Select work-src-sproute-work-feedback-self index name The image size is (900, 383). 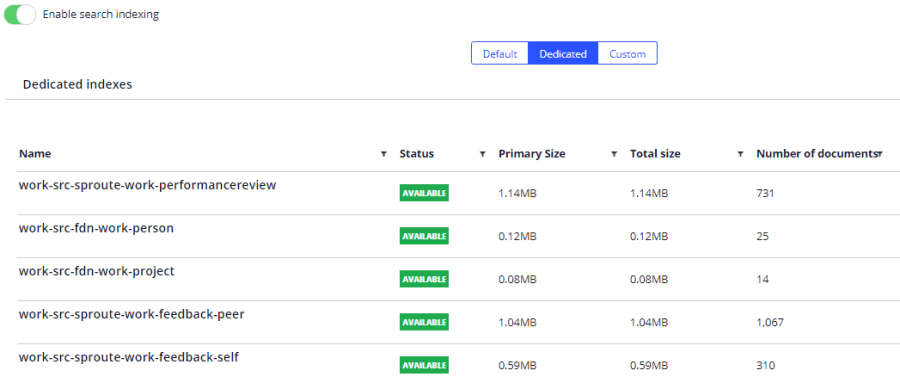(129, 357)
